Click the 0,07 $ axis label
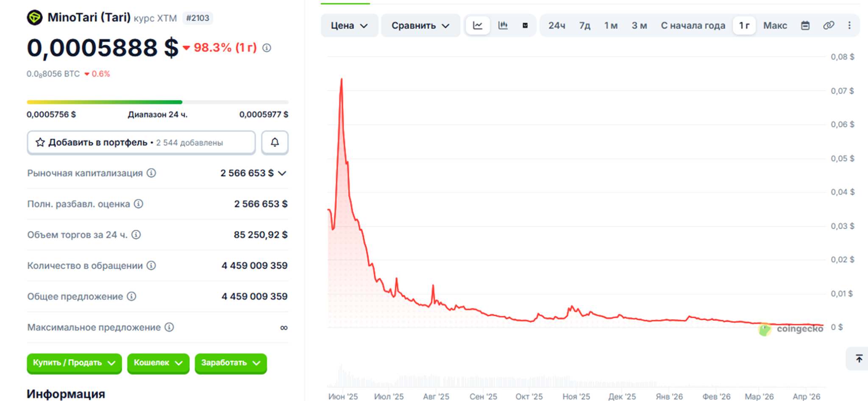 tap(843, 91)
